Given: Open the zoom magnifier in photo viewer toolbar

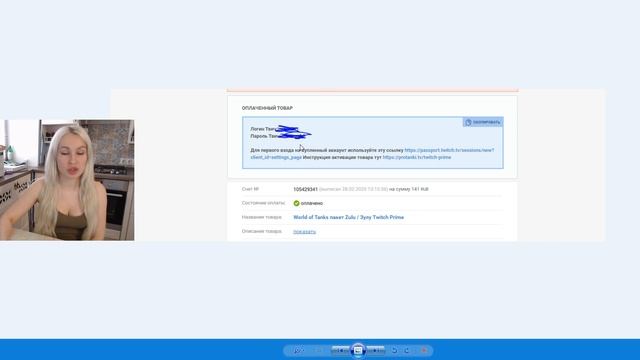Looking at the screenshot, I should pos(298,350).
